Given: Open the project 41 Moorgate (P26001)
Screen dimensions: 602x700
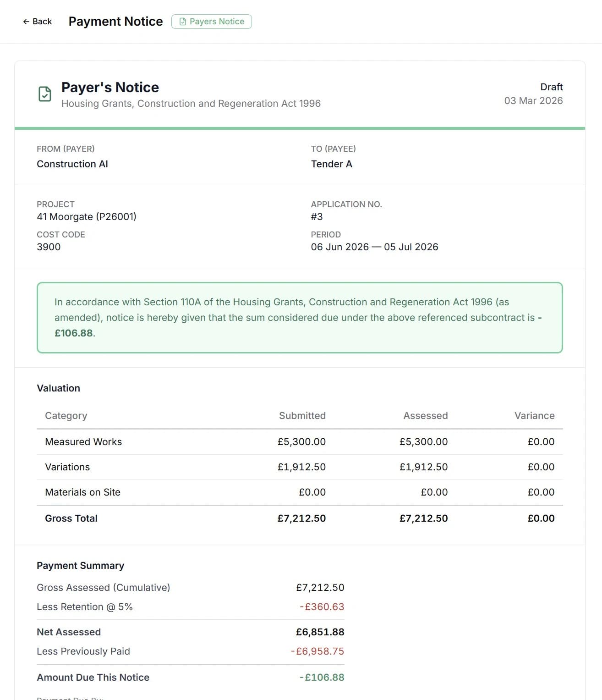Looking at the screenshot, I should 87,216.
